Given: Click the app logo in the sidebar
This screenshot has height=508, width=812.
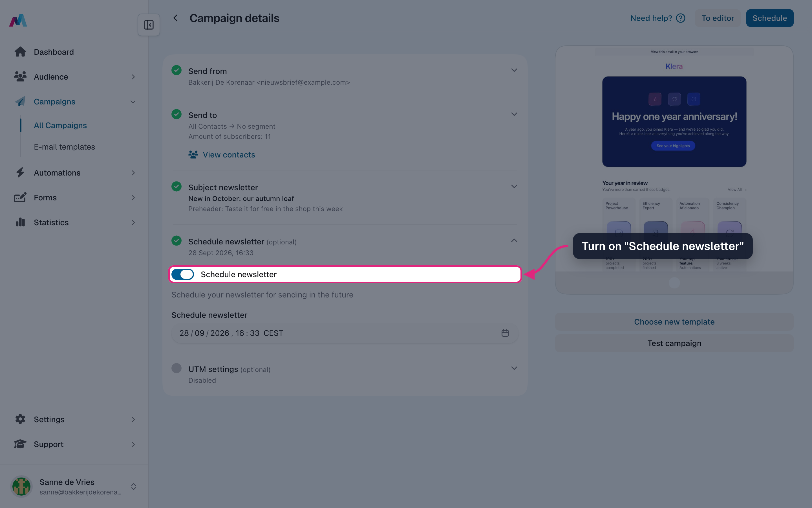Looking at the screenshot, I should point(18,21).
